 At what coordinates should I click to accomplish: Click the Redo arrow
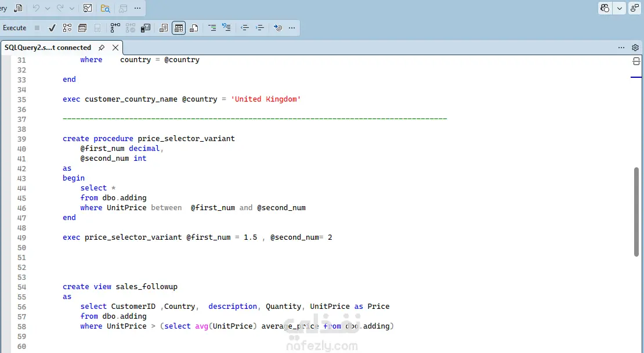point(60,8)
